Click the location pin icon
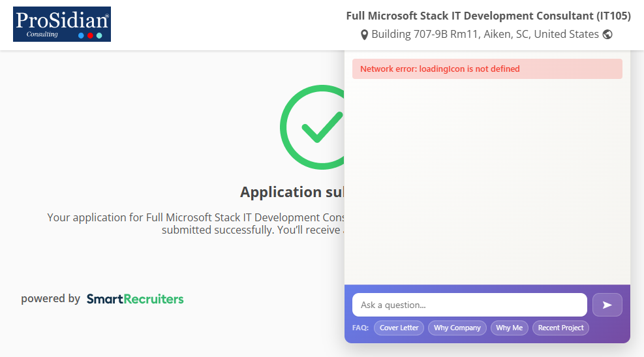Image resolution: width=644 pixels, height=357 pixels. [x=365, y=35]
